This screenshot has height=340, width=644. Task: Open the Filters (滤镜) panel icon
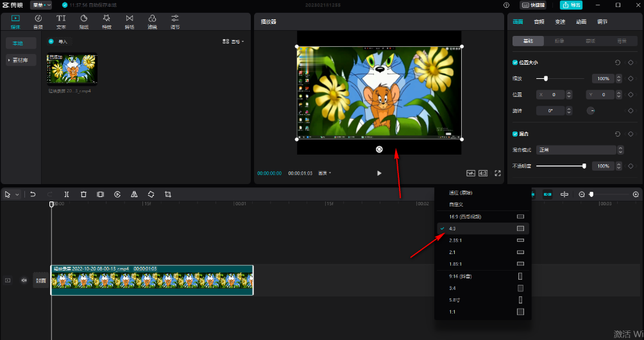[152, 21]
